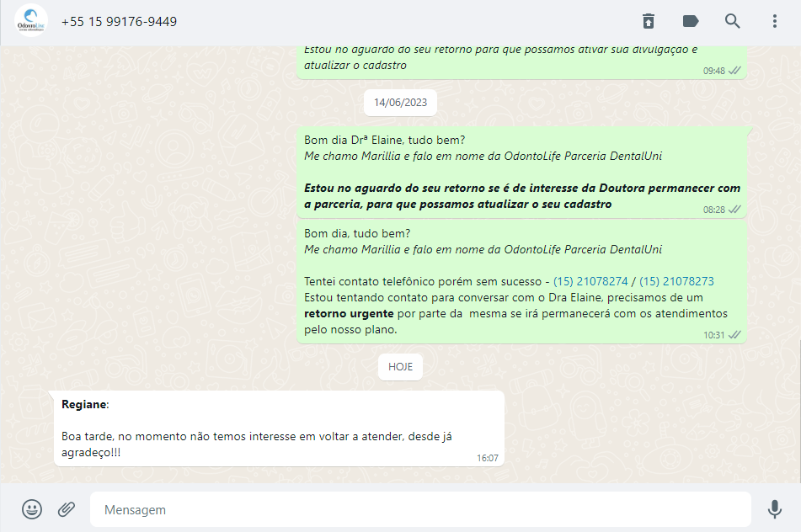The height and width of the screenshot is (532, 801).
Task: Click the chat scrollbar on the right edge
Action: [x=799, y=411]
